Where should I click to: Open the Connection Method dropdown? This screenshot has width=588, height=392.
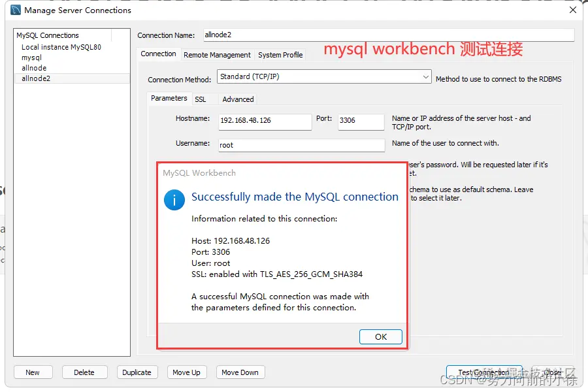(324, 76)
